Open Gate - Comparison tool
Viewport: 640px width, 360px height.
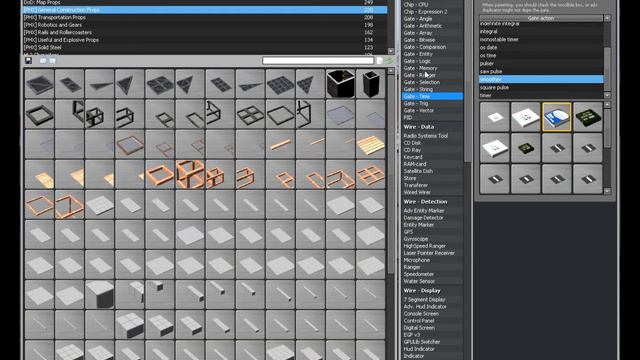point(432,47)
